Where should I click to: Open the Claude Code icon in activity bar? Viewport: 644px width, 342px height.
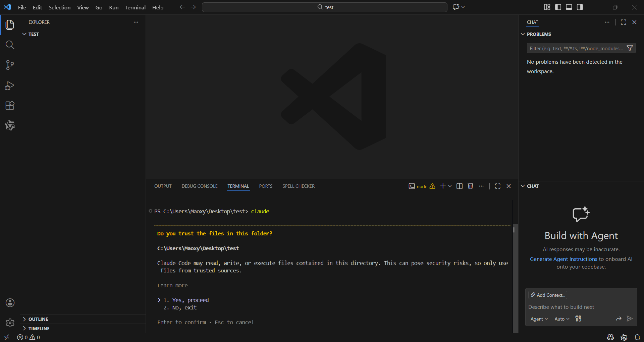[x=10, y=126]
